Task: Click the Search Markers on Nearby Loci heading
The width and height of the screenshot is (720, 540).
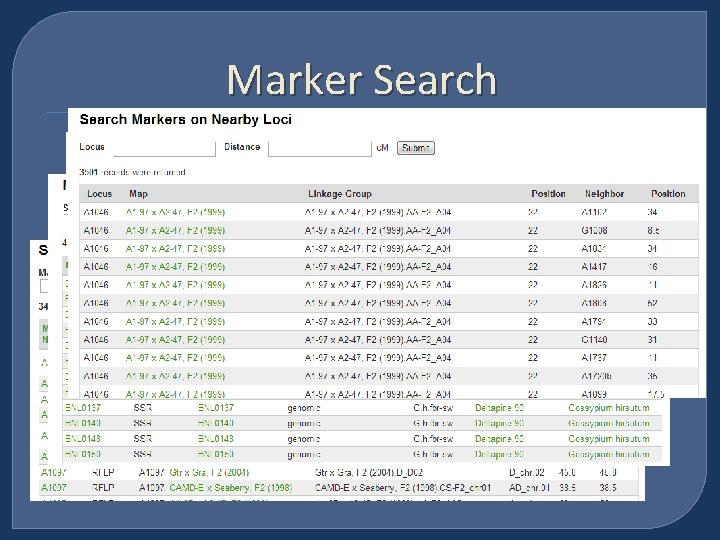Action: [186, 119]
